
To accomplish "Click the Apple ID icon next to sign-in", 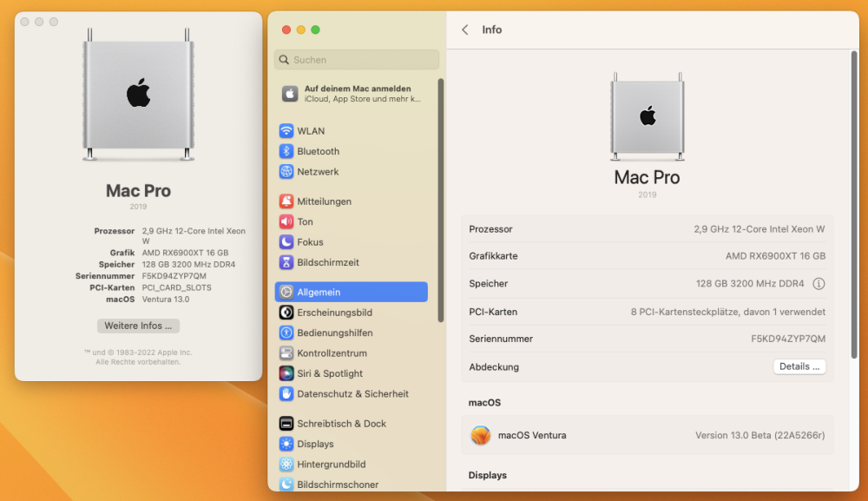I will pos(290,94).
